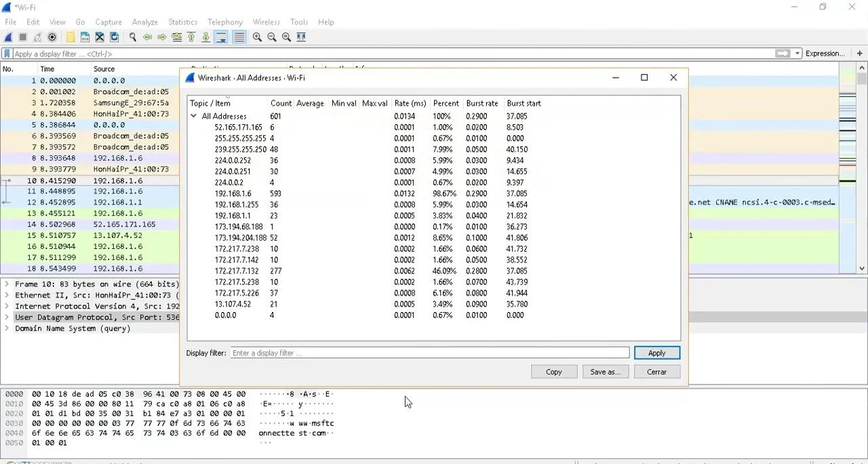The image size is (868, 464).
Task: Expand Ethernet II details
Action: pyautogui.click(x=7, y=295)
